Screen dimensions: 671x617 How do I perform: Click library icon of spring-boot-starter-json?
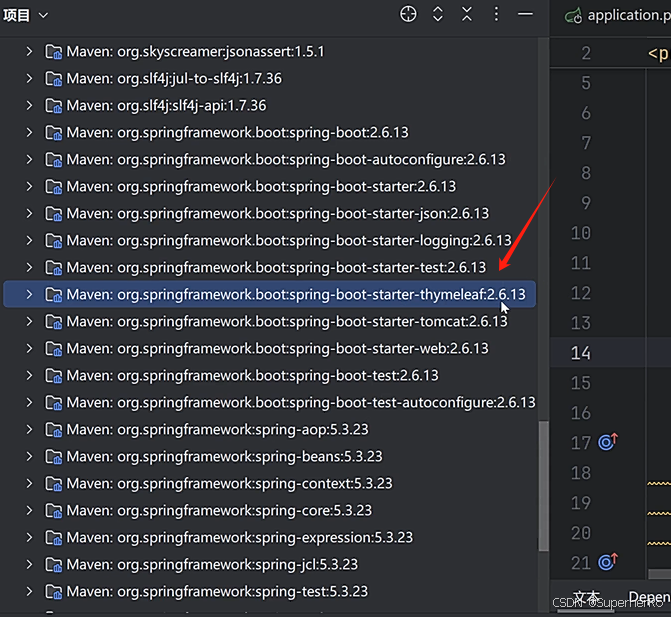[54, 214]
